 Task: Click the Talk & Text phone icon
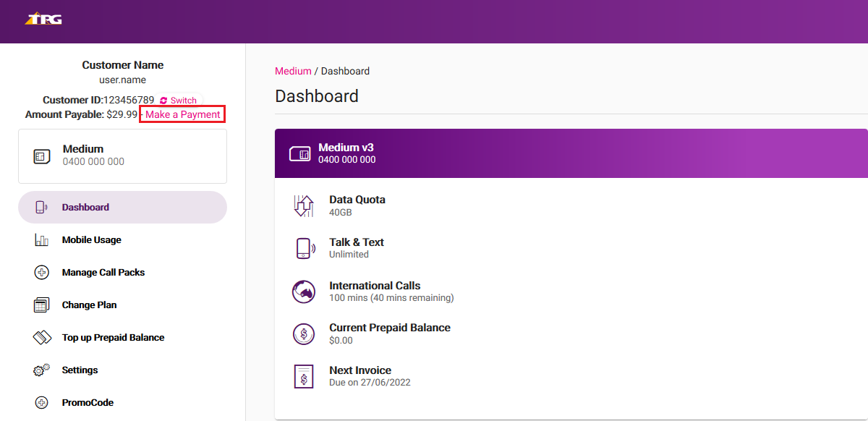point(303,248)
